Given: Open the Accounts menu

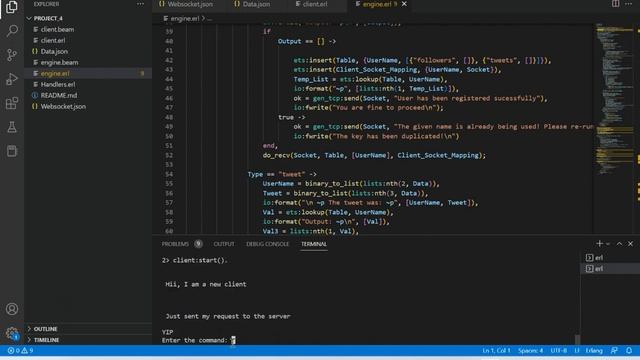Looking at the screenshot, I should pos(12,309).
